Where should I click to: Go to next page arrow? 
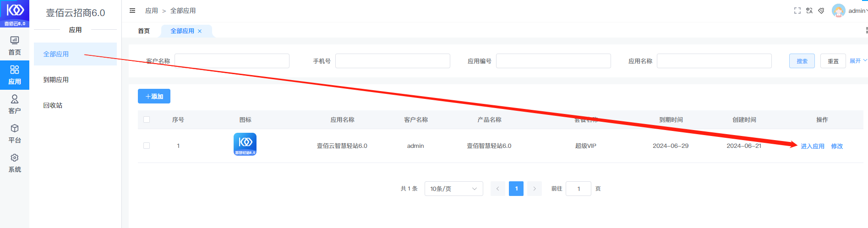click(x=534, y=189)
